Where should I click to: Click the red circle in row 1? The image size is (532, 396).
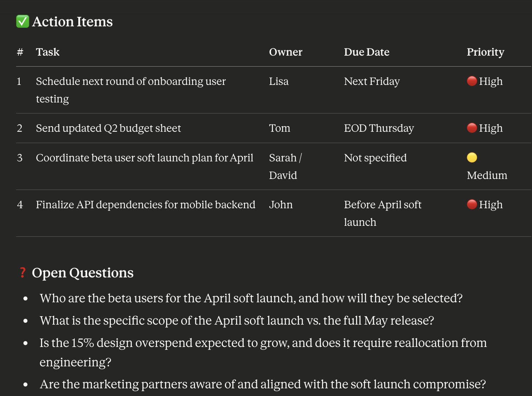tap(472, 81)
